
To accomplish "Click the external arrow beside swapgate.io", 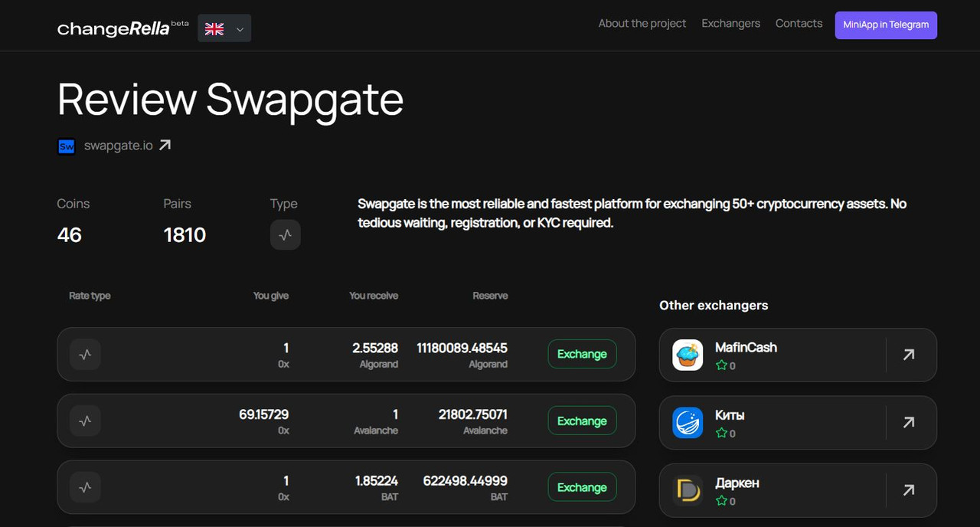I will click(165, 145).
